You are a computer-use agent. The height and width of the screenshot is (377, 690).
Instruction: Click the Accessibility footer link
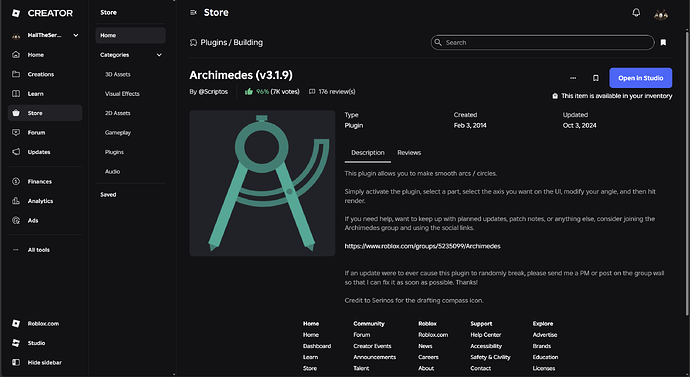[486, 346]
